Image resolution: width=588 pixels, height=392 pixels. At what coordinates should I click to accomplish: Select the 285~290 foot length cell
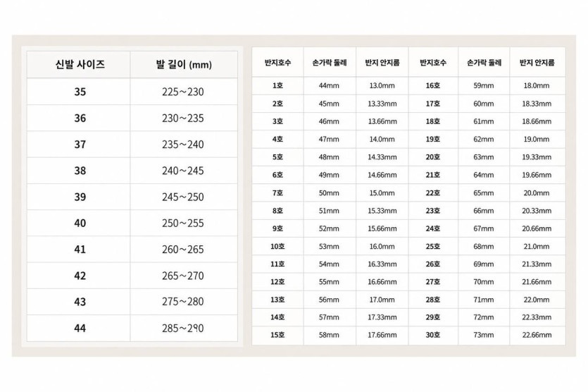tap(184, 328)
